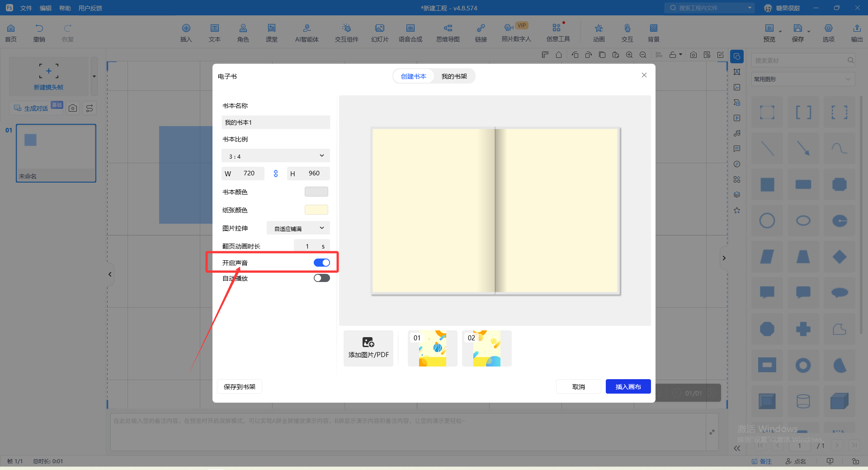Expand the 书本比例 3:4 dropdown
This screenshot has width=868, height=470.
(x=276, y=156)
